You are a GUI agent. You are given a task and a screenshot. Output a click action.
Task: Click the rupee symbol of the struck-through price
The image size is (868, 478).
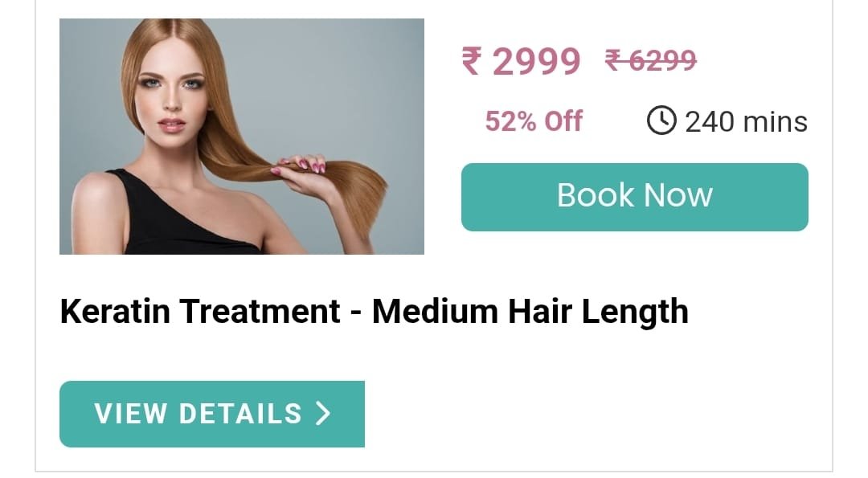[x=615, y=59]
